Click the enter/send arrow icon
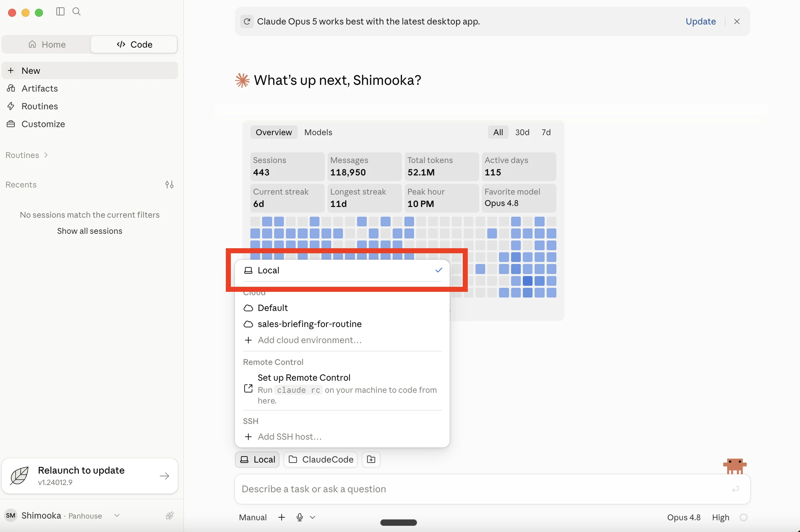The width and height of the screenshot is (800, 532). point(736,489)
